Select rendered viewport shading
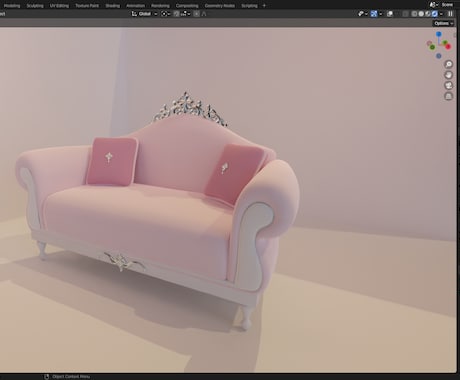The width and height of the screenshot is (460, 380). tap(435, 14)
